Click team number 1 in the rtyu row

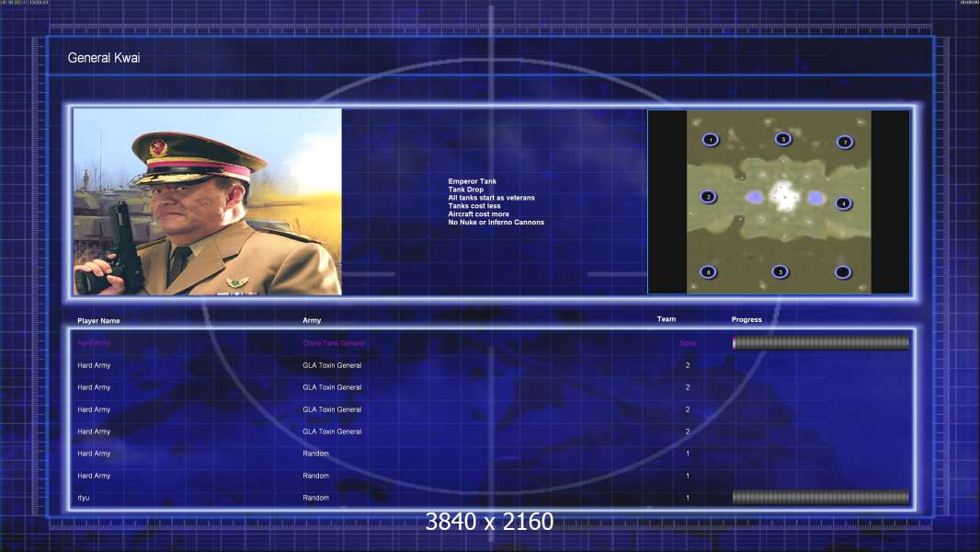688,498
